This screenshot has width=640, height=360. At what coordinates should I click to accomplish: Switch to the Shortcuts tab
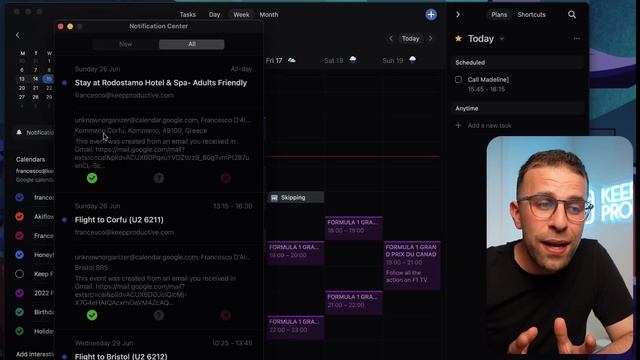pyautogui.click(x=531, y=15)
